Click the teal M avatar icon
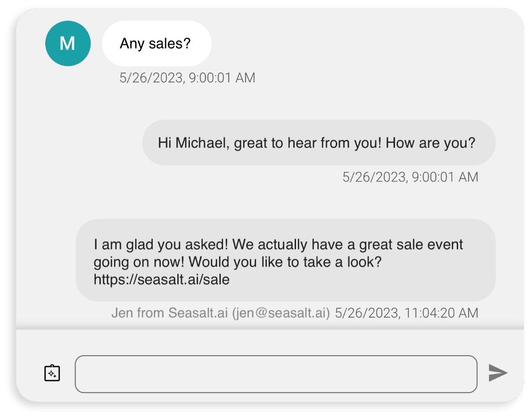Viewport: 532px width, 418px height. (68, 43)
